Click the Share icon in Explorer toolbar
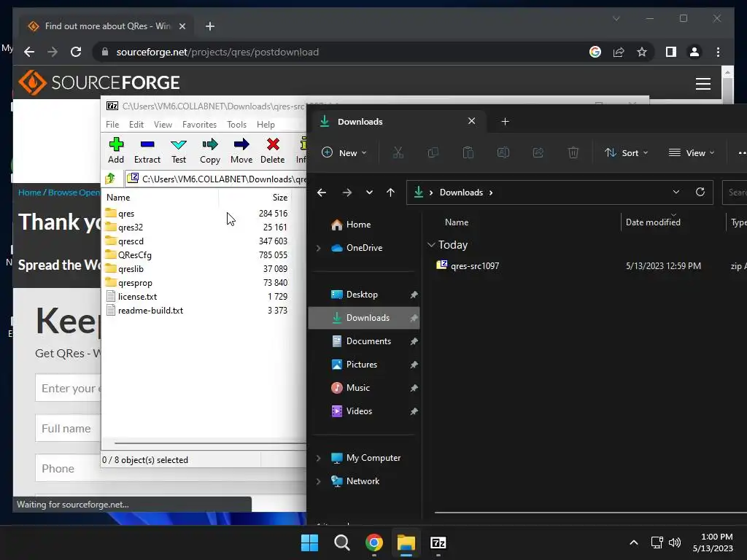 click(x=538, y=153)
